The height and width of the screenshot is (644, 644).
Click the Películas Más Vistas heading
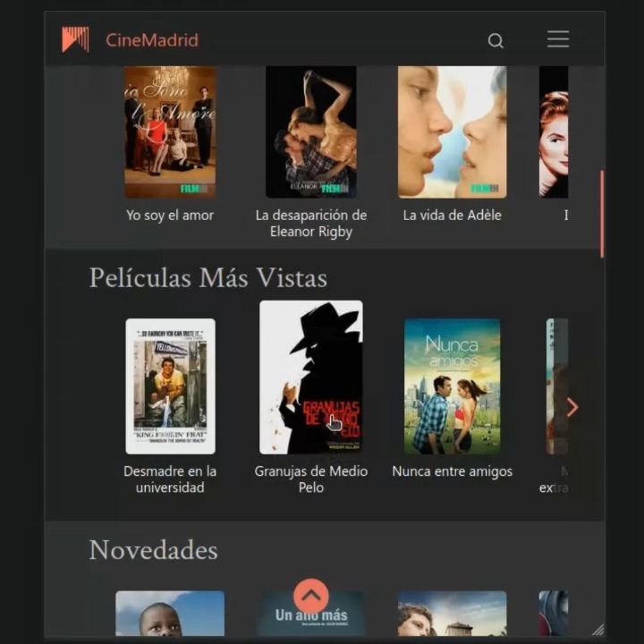(x=208, y=278)
